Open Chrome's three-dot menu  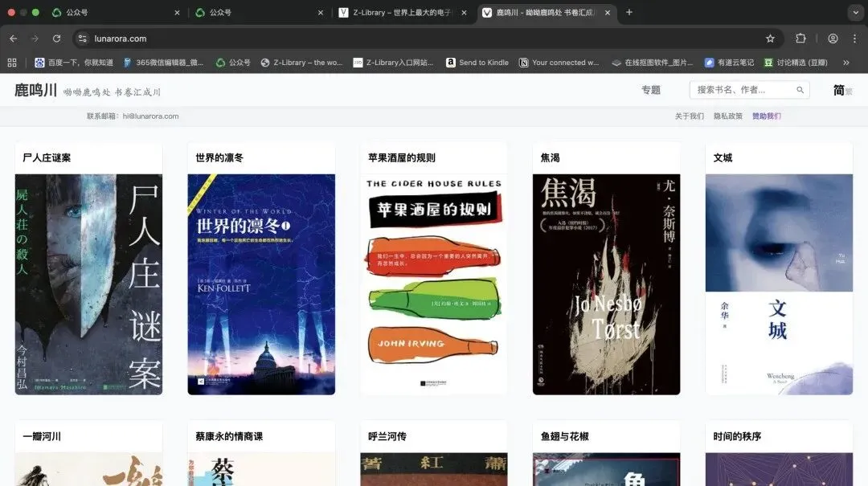[854, 39]
